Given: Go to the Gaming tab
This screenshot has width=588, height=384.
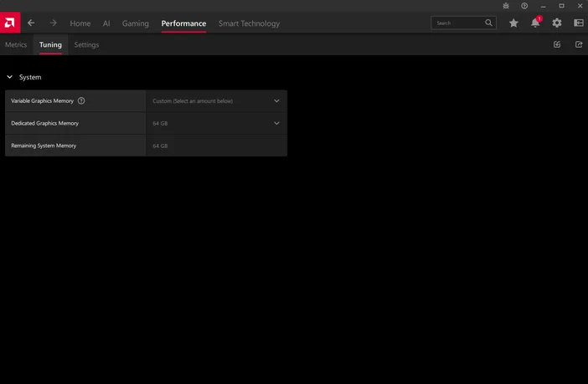Looking at the screenshot, I should pos(135,23).
